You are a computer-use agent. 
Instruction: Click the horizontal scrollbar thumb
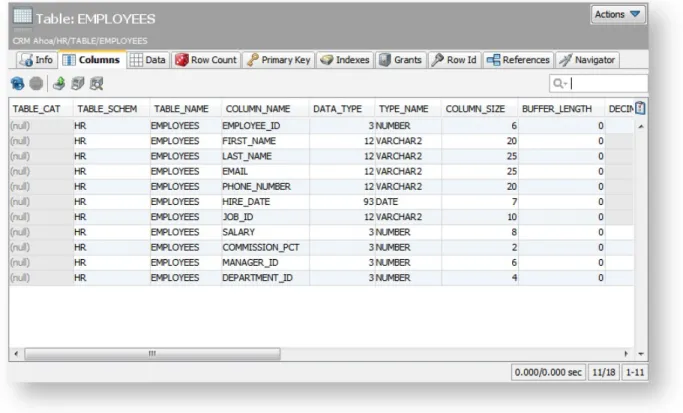point(152,354)
